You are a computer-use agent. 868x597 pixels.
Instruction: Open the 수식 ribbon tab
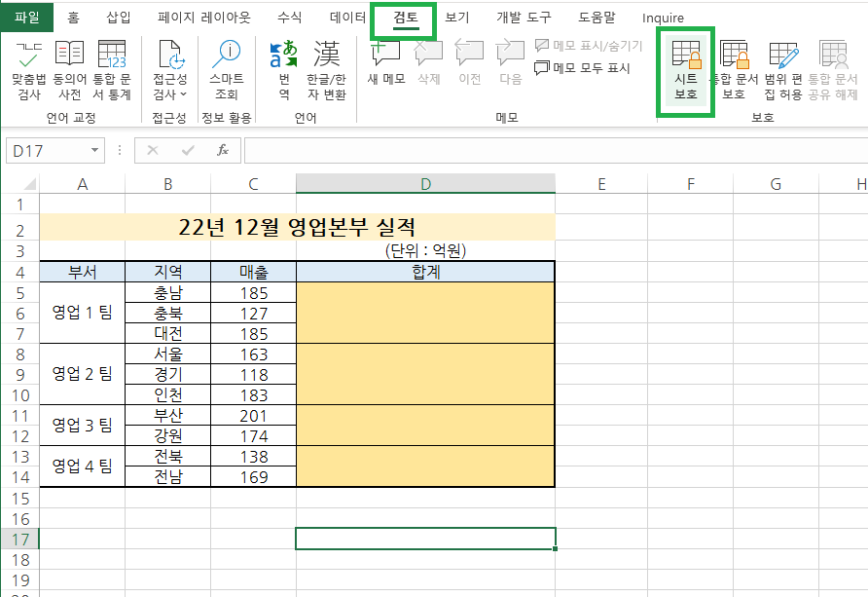pyautogui.click(x=289, y=18)
